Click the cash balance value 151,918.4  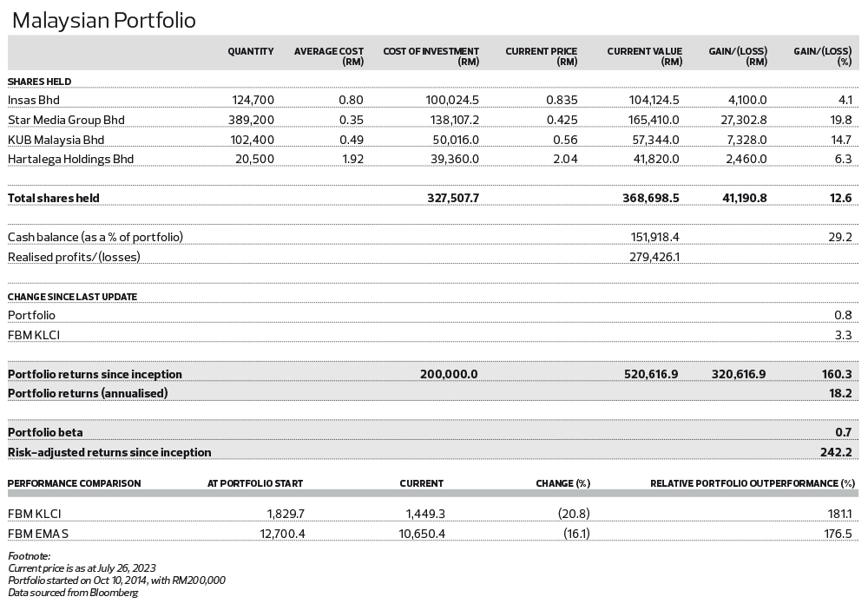pyautogui.click(x=654, y=237)
